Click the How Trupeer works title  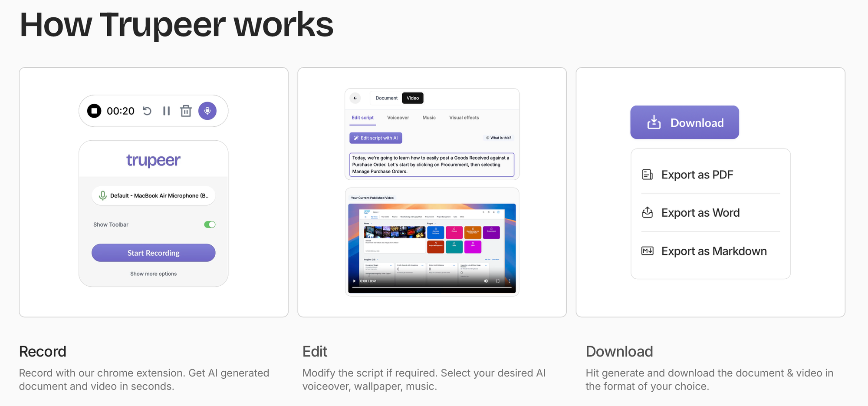pos(177,25)
